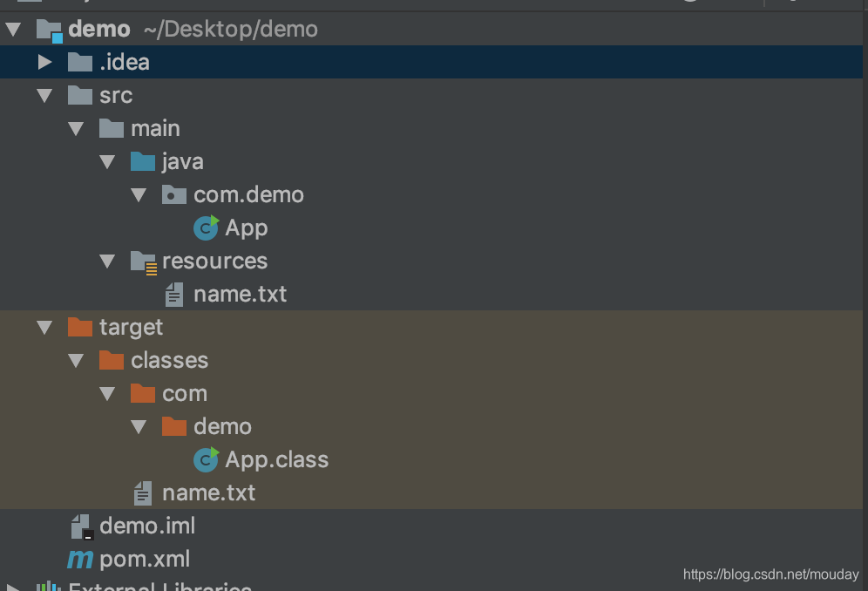This screenshot has height=591, width=868.
Task: Select the App class name
Action: click(x=247, y=228)
